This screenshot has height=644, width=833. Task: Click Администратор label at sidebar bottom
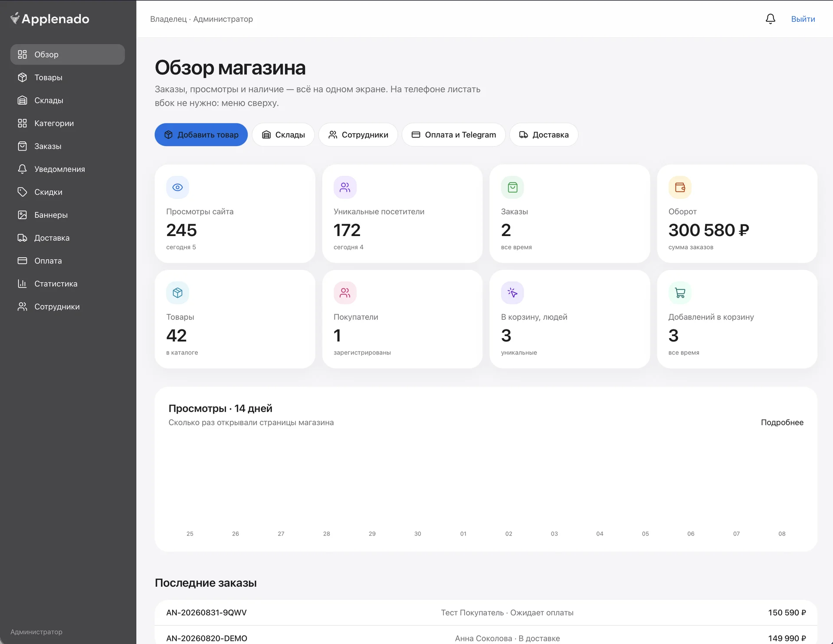(x=36, y=632)
